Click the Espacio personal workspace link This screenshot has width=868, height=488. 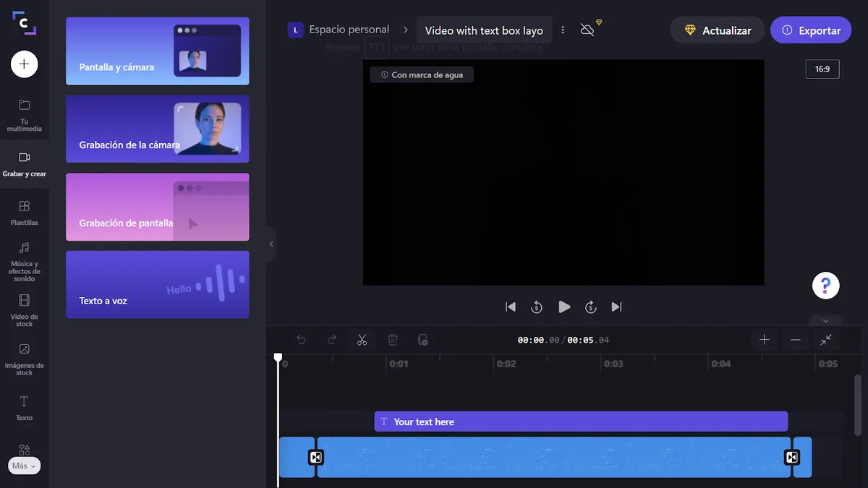[349, 30]
